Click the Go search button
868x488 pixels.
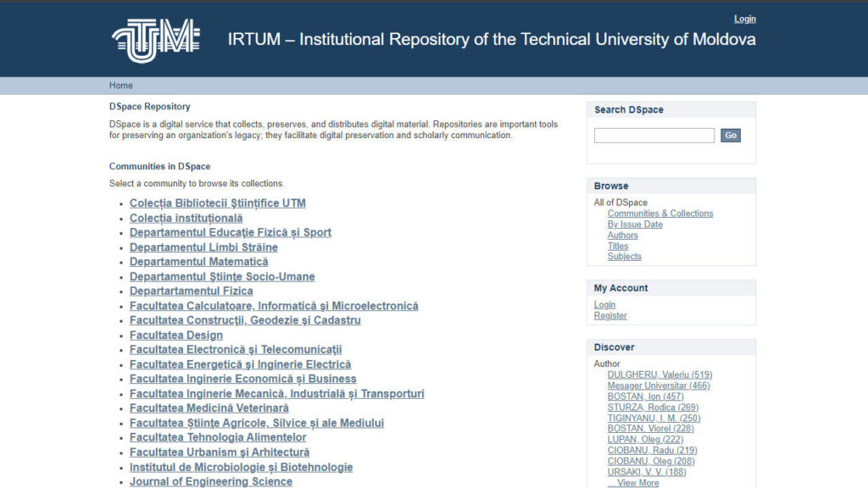click(x=730, y=136)
